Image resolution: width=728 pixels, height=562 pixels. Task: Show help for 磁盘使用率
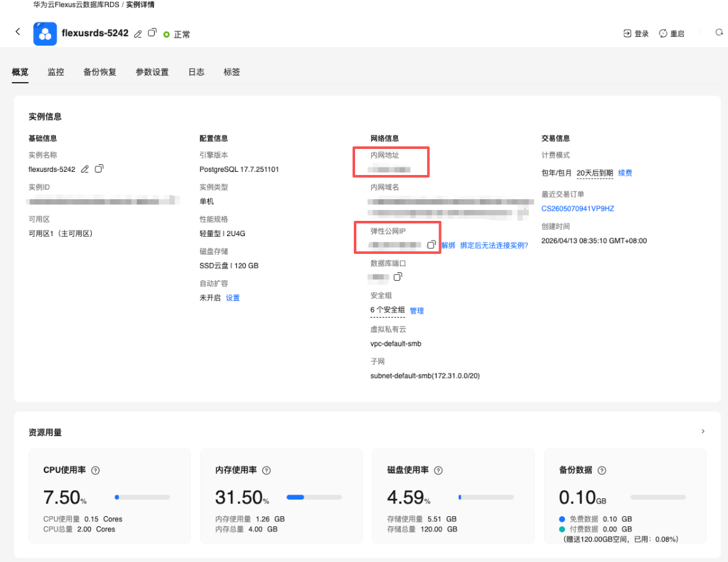(438, 470)
